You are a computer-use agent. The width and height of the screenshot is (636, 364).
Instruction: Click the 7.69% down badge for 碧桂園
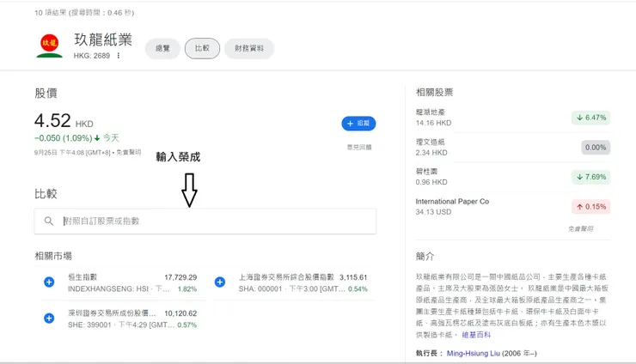click(591, 177)
